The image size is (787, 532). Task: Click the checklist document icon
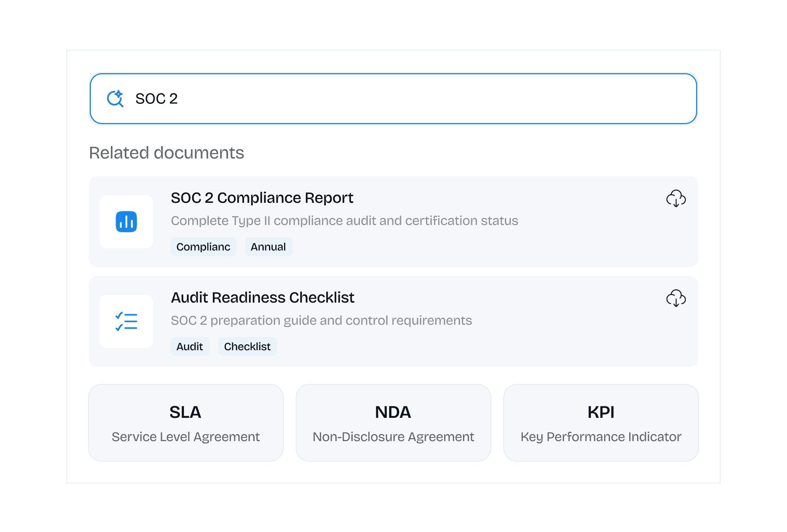point(126,321)
